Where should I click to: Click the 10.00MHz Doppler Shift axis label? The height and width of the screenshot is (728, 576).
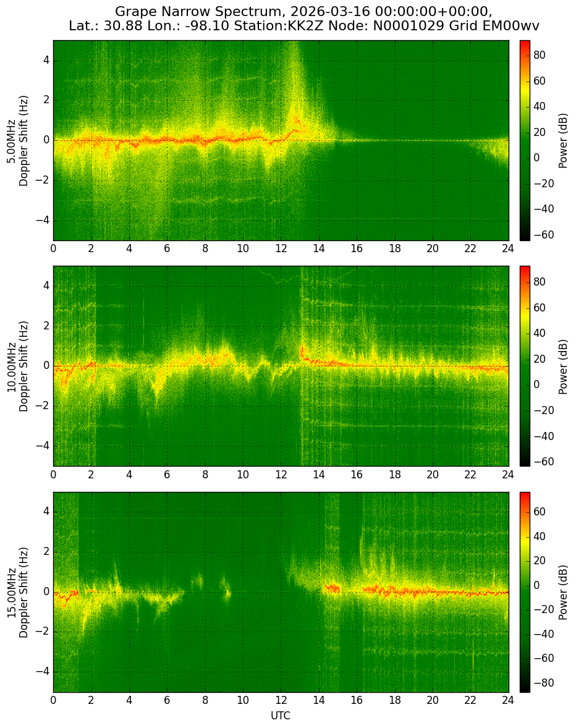click(x=18, y=366)
